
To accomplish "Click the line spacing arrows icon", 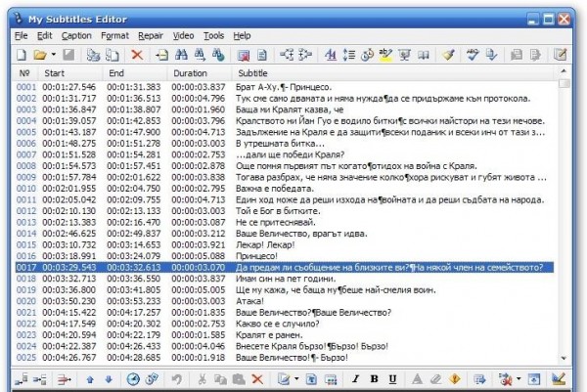I will [x=349, y=55].
